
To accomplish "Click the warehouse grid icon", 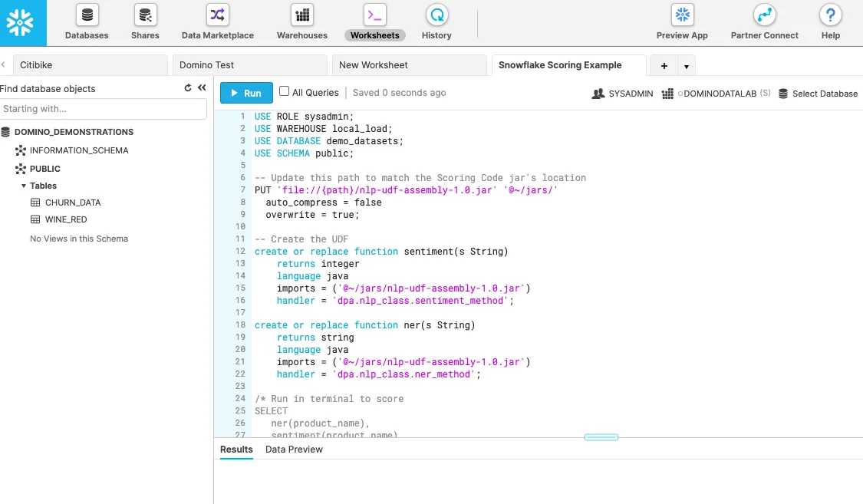I will 667,94.
